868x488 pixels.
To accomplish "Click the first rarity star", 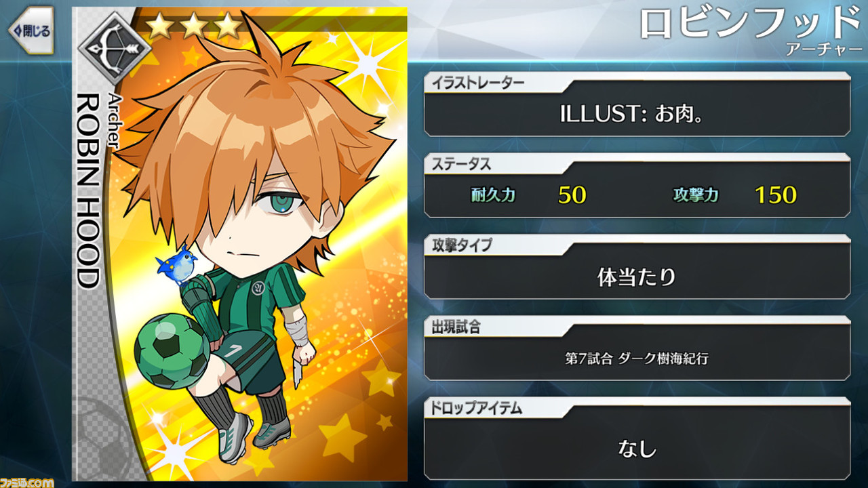I will point(159,27).
